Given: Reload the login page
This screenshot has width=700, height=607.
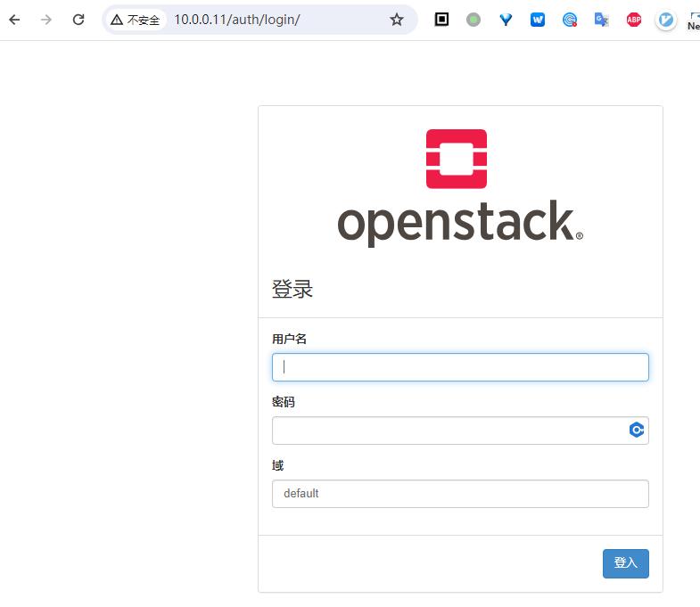Looking at the screenshot, I should 78,20.
